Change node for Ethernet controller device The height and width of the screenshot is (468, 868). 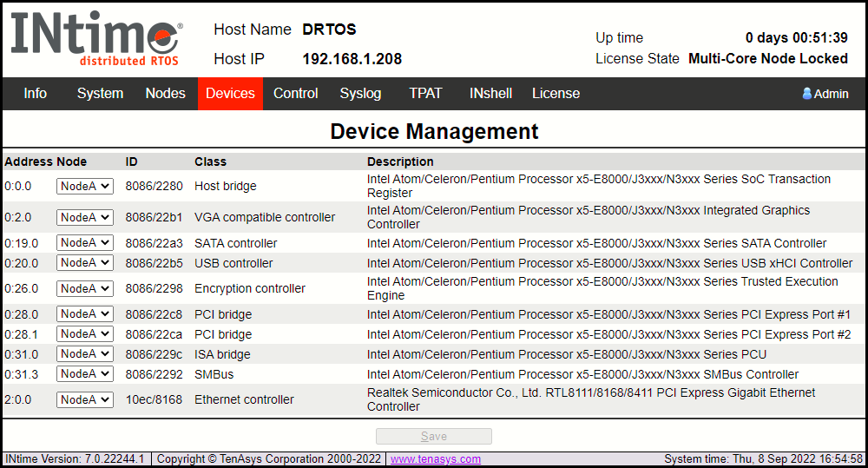point(85,399)
